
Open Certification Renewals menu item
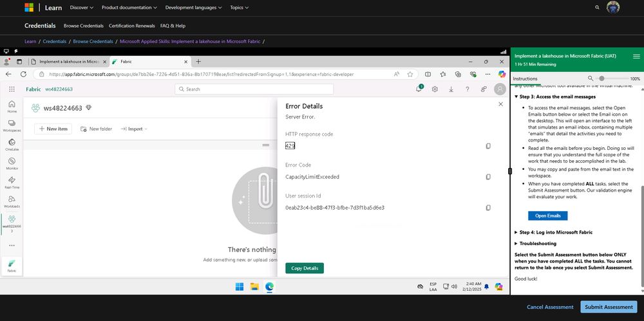coord(132,26)
